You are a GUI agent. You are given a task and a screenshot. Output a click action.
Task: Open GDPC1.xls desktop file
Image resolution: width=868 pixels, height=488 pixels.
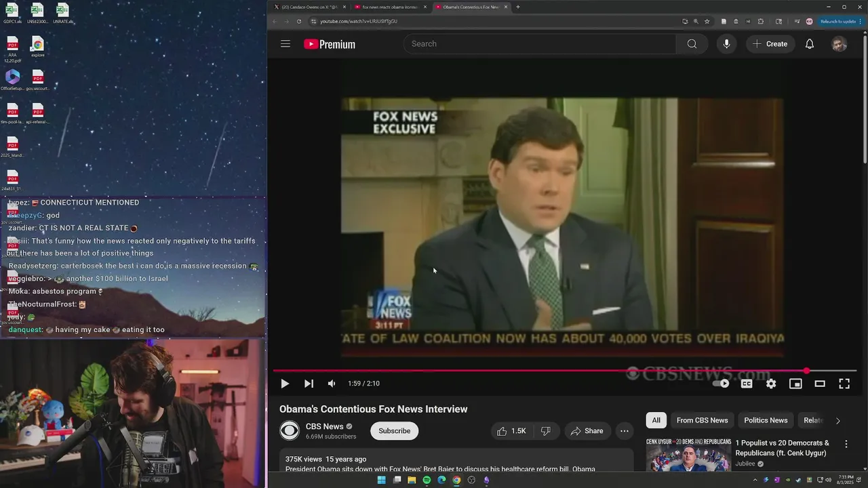12,14
